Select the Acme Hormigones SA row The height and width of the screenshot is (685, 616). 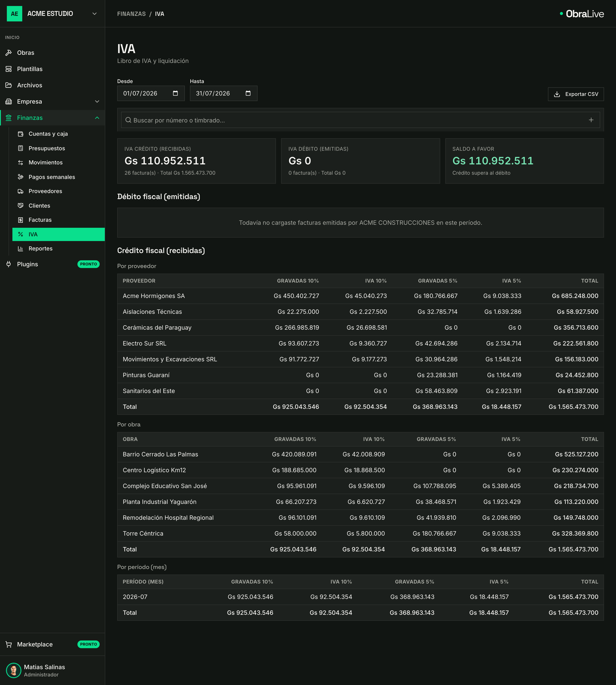point(360,296)
